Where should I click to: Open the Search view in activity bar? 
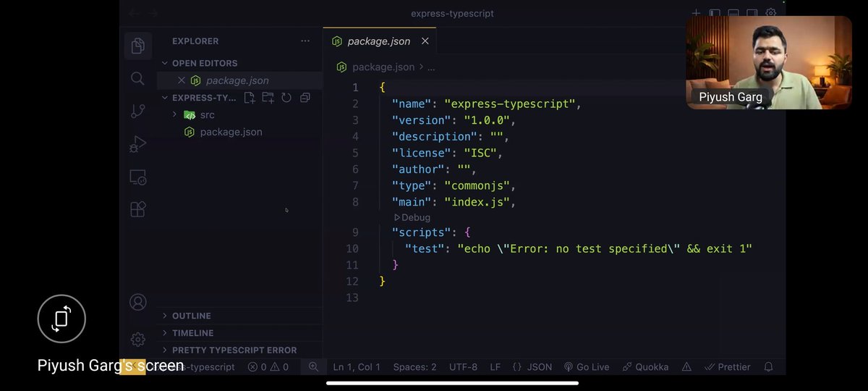(x=137, y=78)
